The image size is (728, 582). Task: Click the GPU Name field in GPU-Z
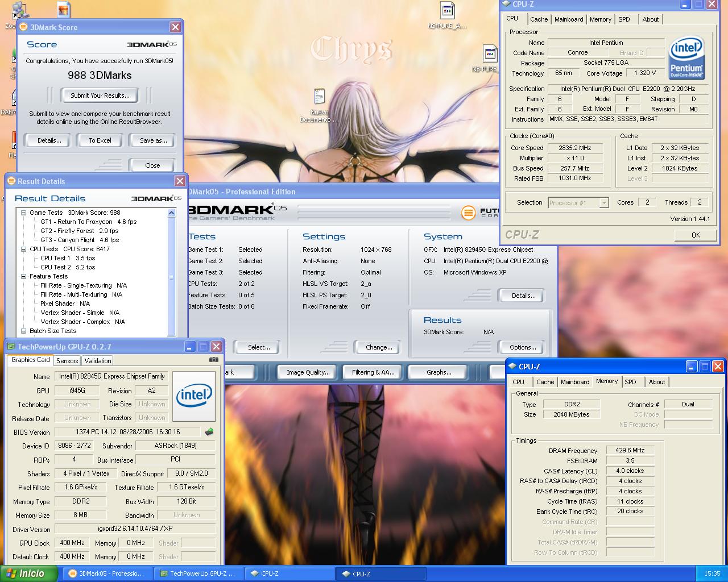(x=112, y=376)
